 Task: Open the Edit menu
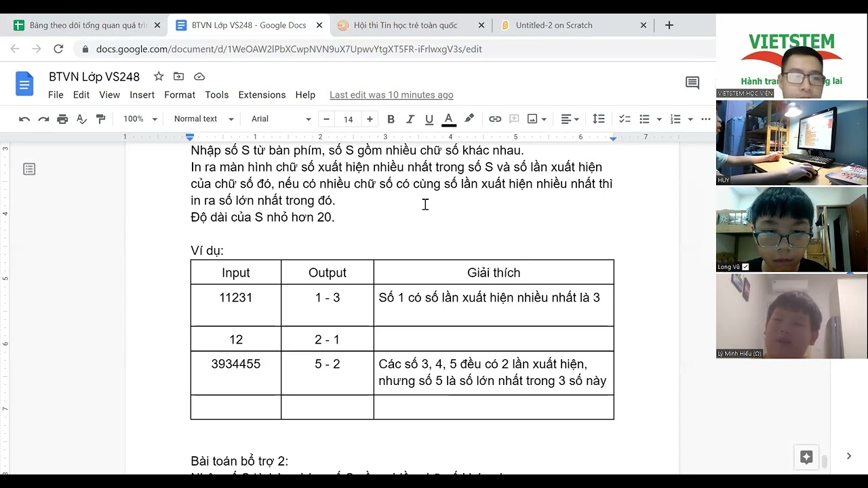pos(81,95)
